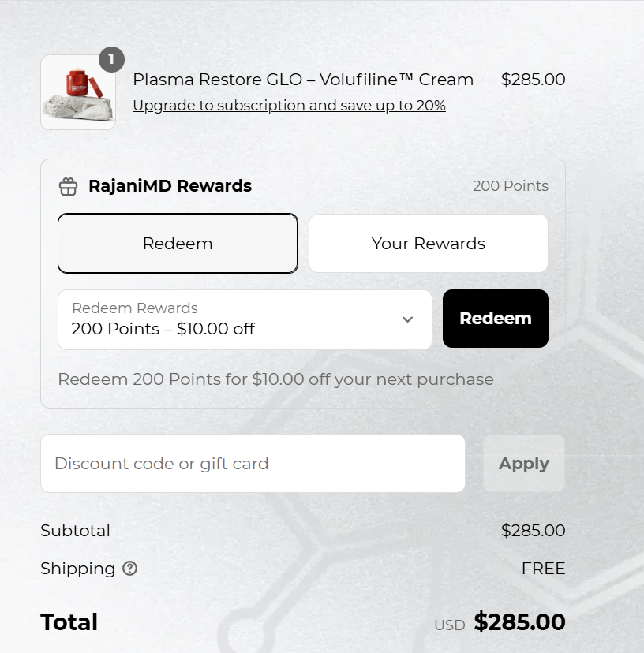The image size is (644, 653).
Task: Click the Plasma Restore GLO product title
Action: 303,80
